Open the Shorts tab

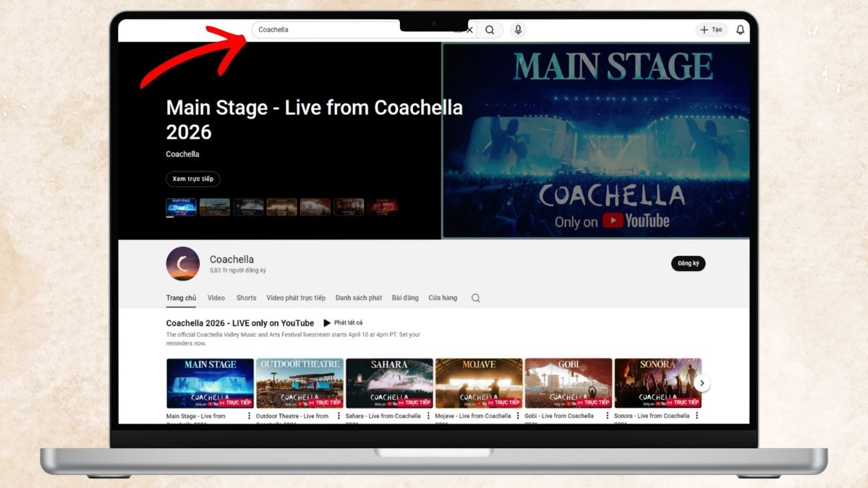(246, 298)
